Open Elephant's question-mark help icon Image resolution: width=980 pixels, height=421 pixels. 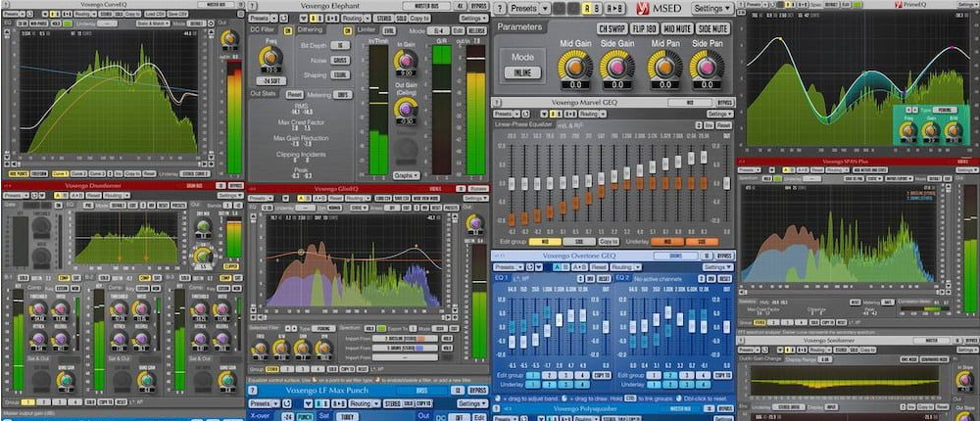pos(252,6)
